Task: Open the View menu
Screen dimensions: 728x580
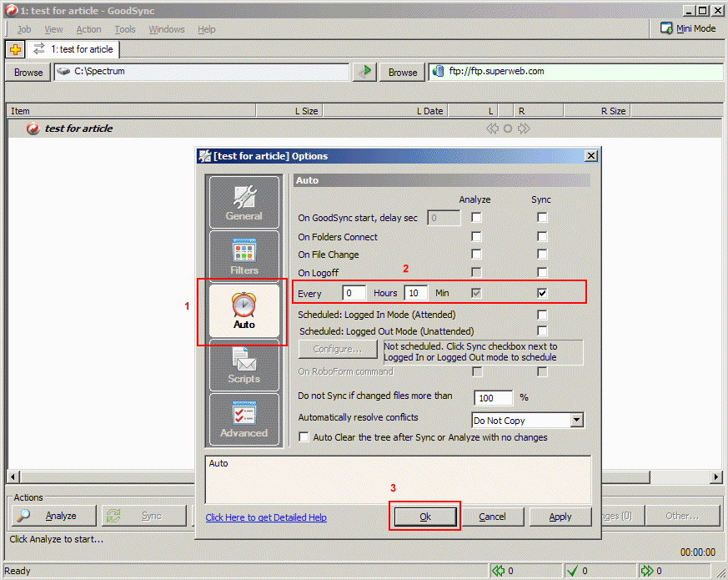Action: click(53, 29)
